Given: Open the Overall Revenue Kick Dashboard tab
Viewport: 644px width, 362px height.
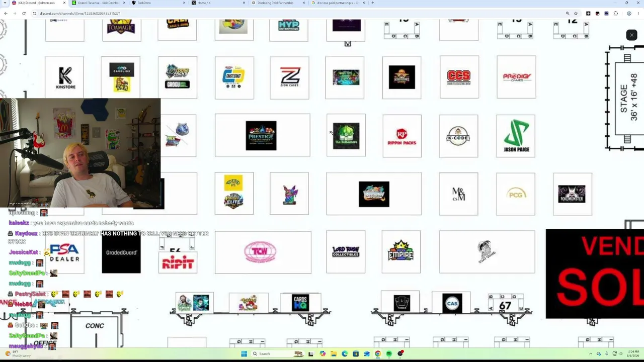Looking at the screenshot, I should point(98,3).
